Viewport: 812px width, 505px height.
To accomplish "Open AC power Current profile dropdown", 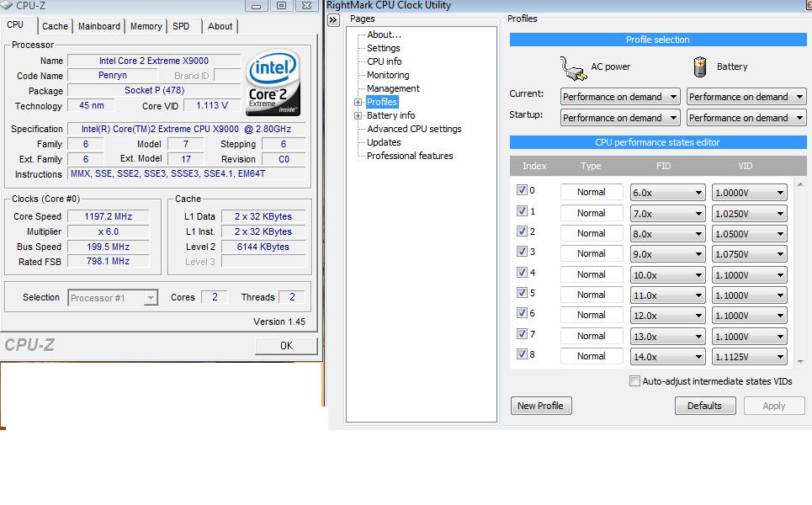I will coord(620,97).
